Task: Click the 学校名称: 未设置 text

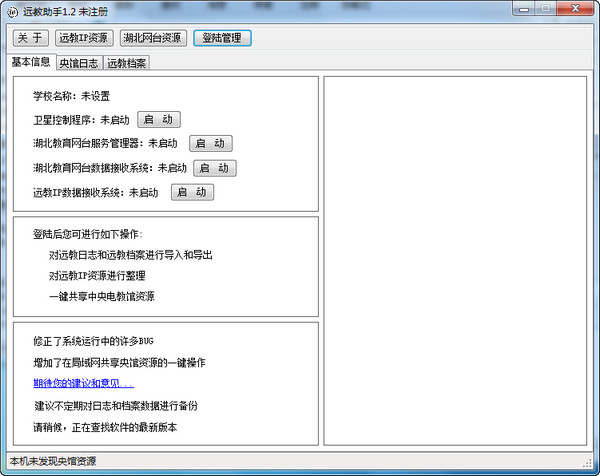Action: pos(72,96)
